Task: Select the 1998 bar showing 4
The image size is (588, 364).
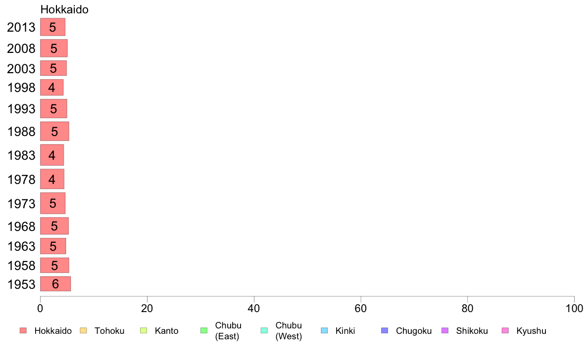Action: pos(52,88)
